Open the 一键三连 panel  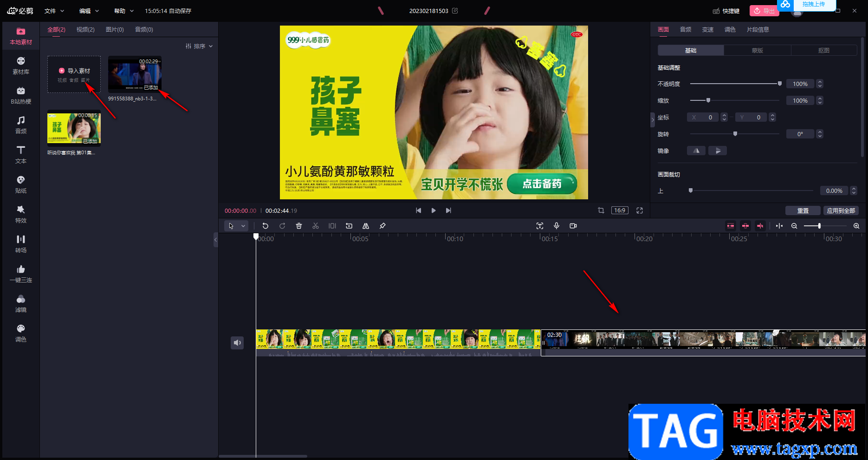pos(21,274)
